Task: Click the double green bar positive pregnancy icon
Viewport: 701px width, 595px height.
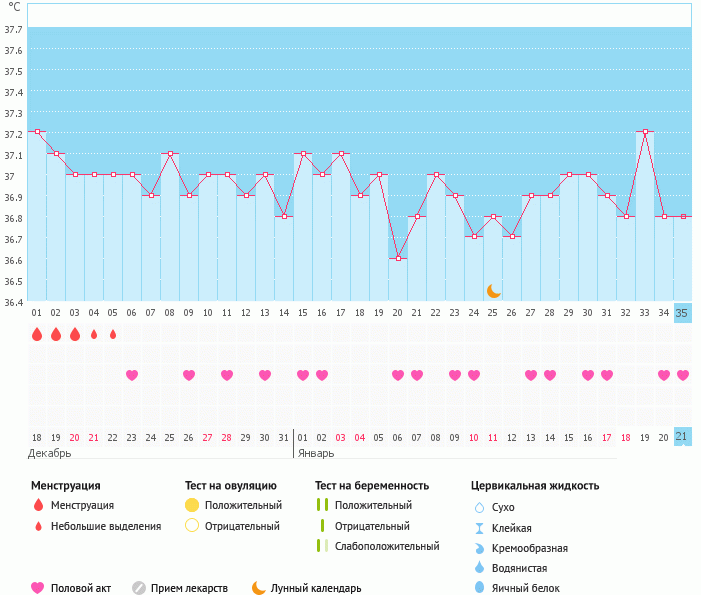Action: (x=322, y=505)
